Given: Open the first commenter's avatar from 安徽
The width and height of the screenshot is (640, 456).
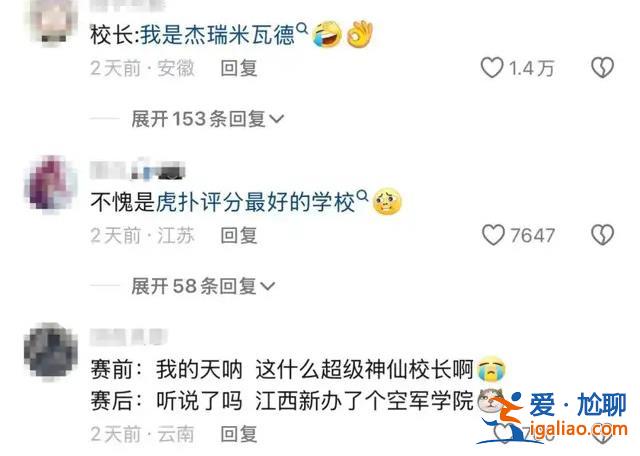Looking at the screenshot, I should [53, 20].
